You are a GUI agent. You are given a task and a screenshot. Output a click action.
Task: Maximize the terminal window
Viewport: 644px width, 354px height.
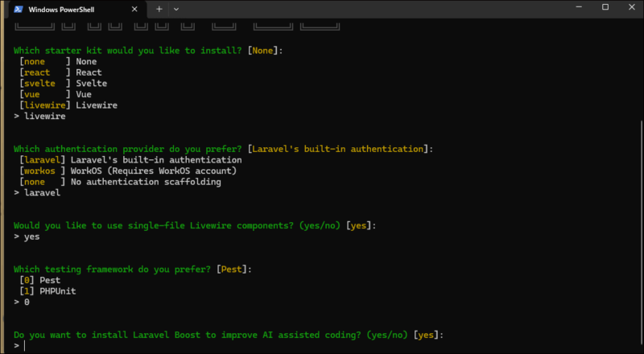tap(605, 7)
